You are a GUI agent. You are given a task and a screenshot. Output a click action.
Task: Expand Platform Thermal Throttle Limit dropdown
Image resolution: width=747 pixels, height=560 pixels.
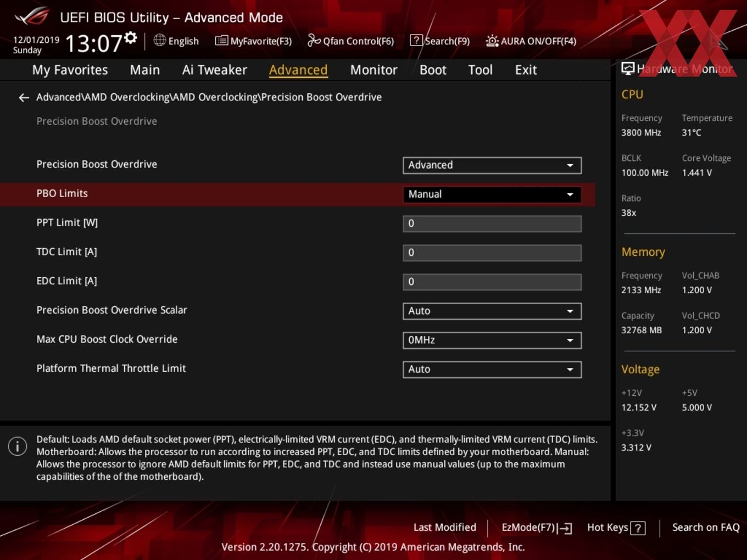pyautogui.click(x=492, y=369)
